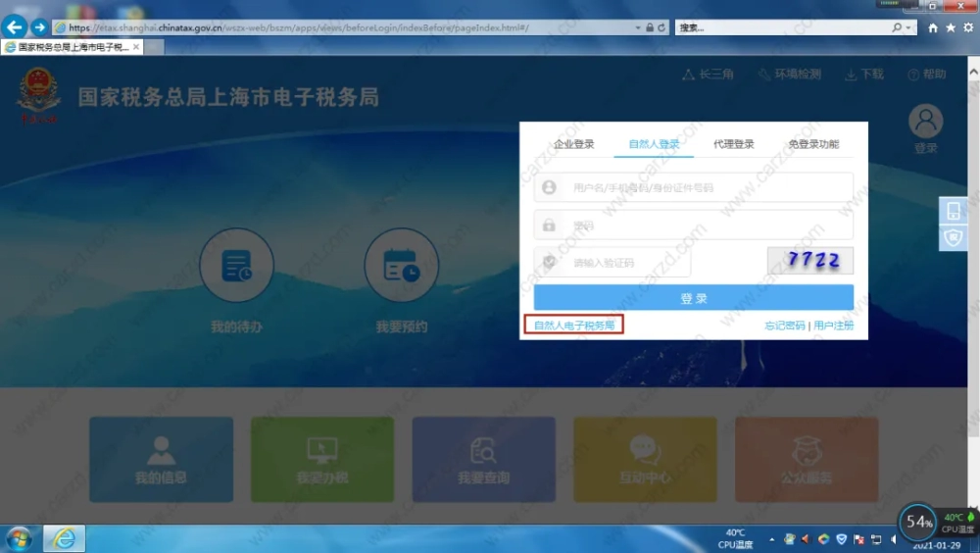Screen dimensions: 980x553
Task: Open the 帮助 header link
Action: [x=927, y=75]
